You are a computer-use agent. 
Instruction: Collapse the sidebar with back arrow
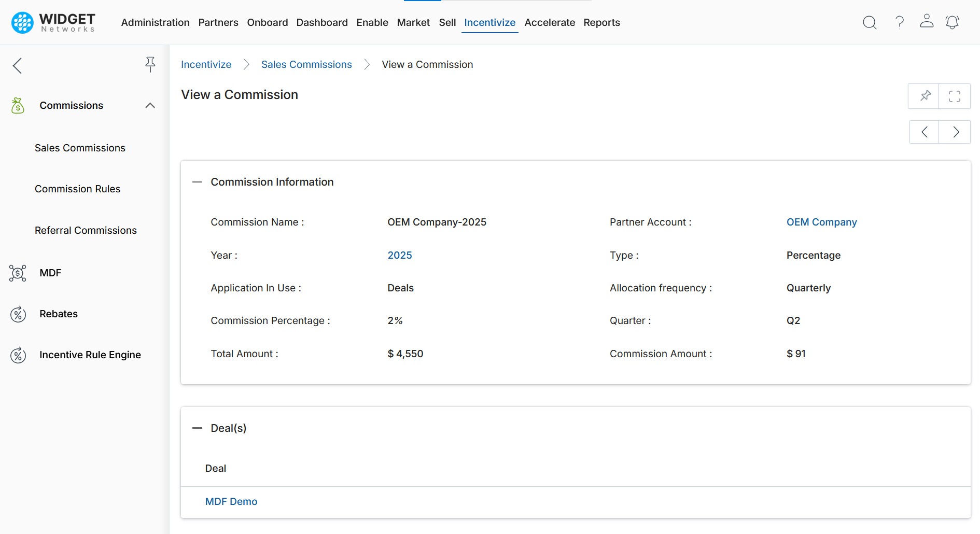coord(18,65)
